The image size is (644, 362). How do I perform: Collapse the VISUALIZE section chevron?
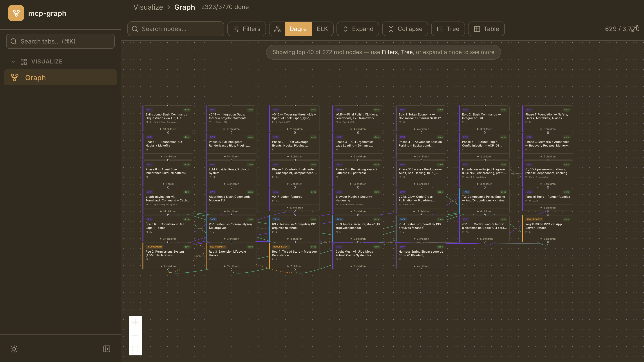coord(13,62)
